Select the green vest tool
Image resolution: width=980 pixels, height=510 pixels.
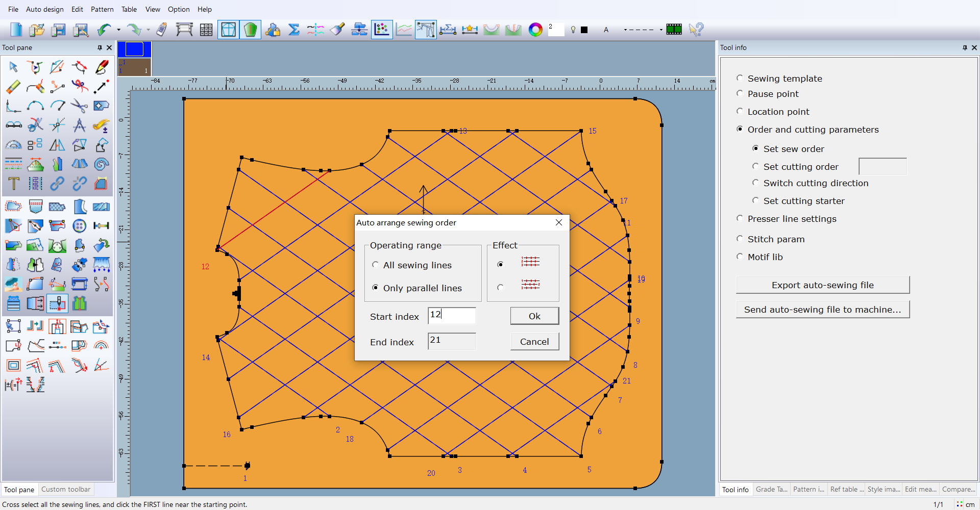(79, 303)
